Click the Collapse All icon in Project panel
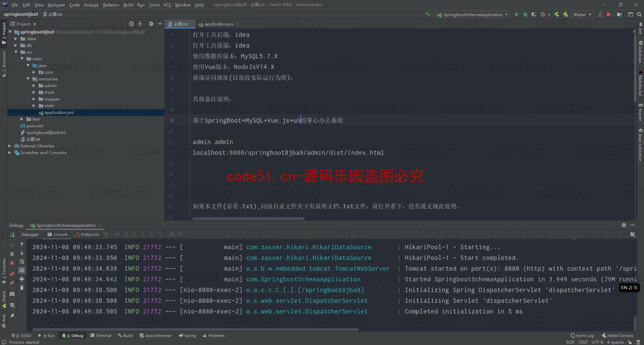This screenshot has width=644, height=345. click(x=140, y=24)
